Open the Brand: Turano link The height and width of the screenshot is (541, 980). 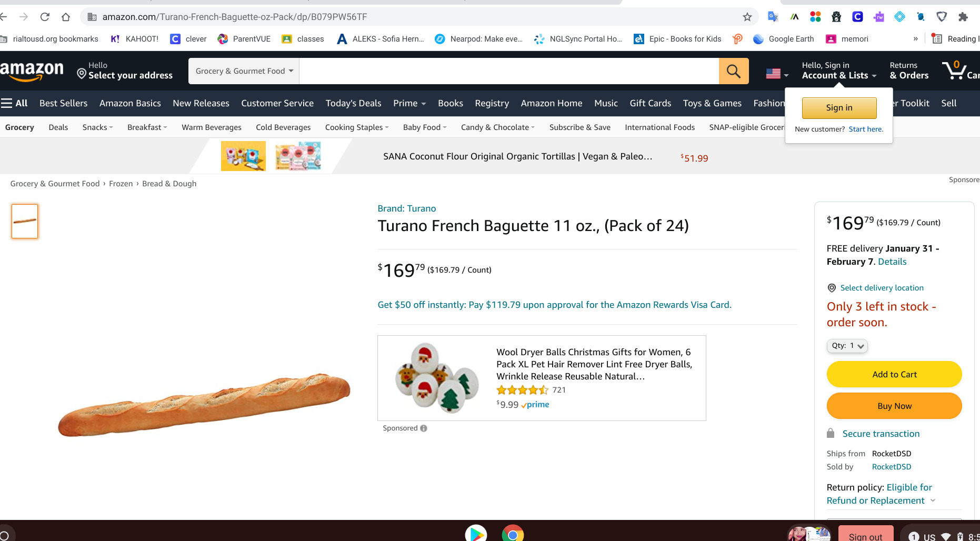[x=406, y=208]
